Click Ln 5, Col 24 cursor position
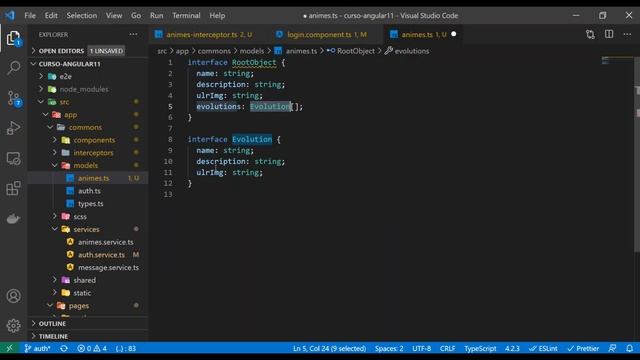 (x=329, y=348)
